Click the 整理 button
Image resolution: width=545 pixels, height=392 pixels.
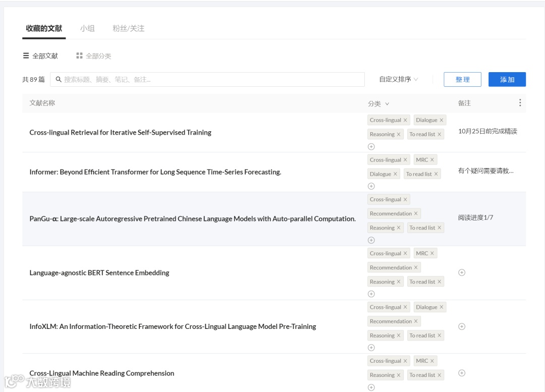(x=462, y=80)
